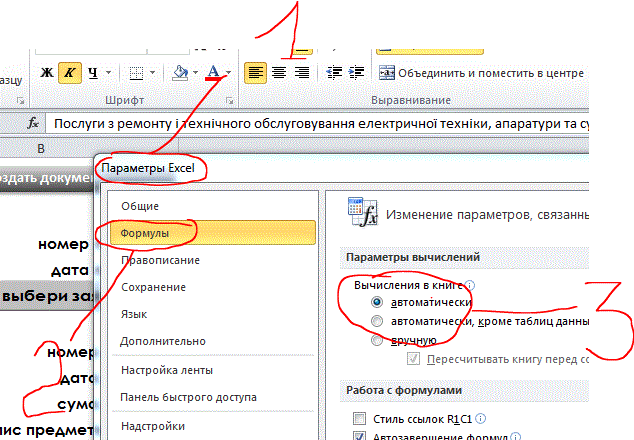634x440 pixels.
Task: Click the insert function fx icon
Action: (x=33, y=123)
